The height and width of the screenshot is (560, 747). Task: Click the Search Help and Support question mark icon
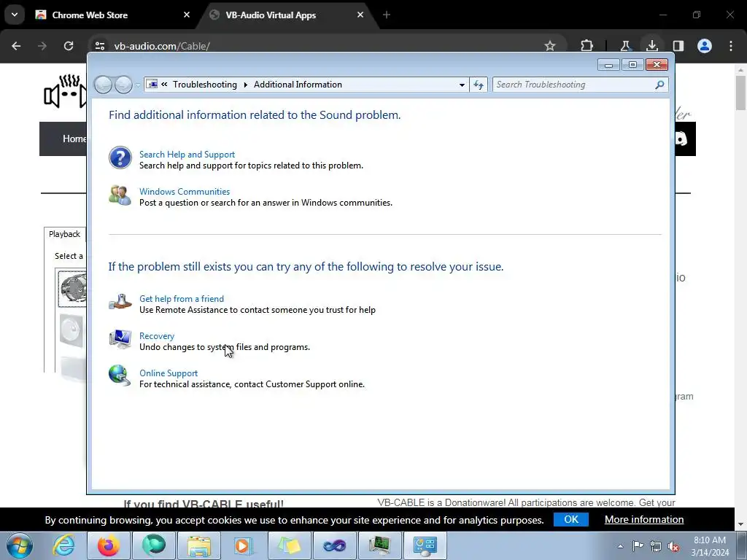[x=120, y=157]
